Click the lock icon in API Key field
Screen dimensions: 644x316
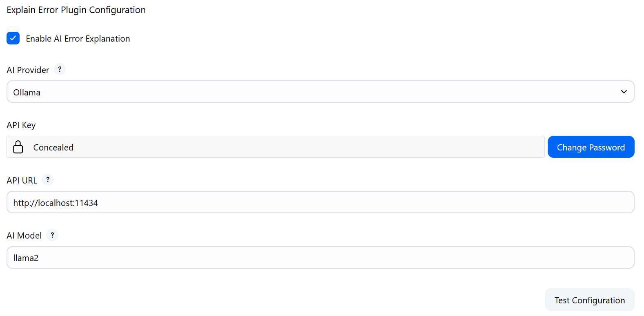tap(18, 147)
